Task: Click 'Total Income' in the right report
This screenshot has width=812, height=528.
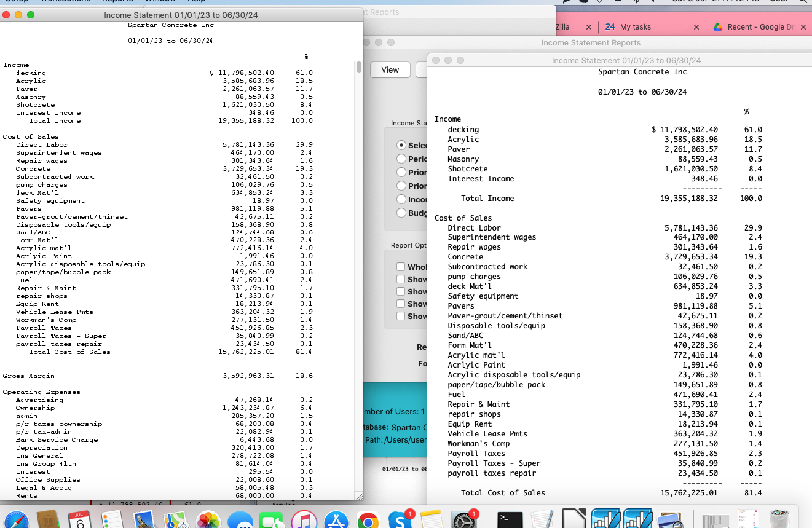Action: tap(487, 199)
